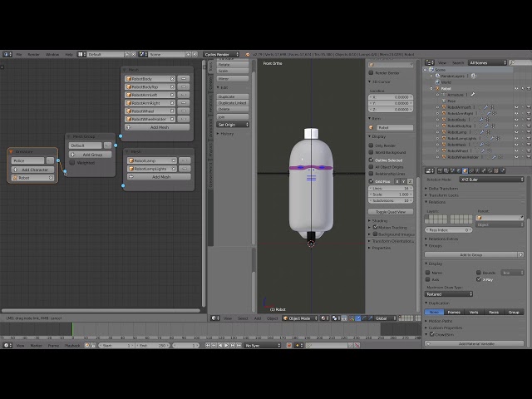
Task: Open the 3D view Object menu
Action: [x=272, y=318]
